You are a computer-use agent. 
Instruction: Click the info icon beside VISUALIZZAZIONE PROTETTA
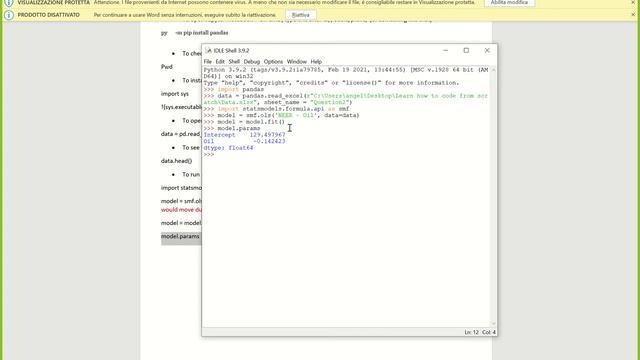(9, 2)
